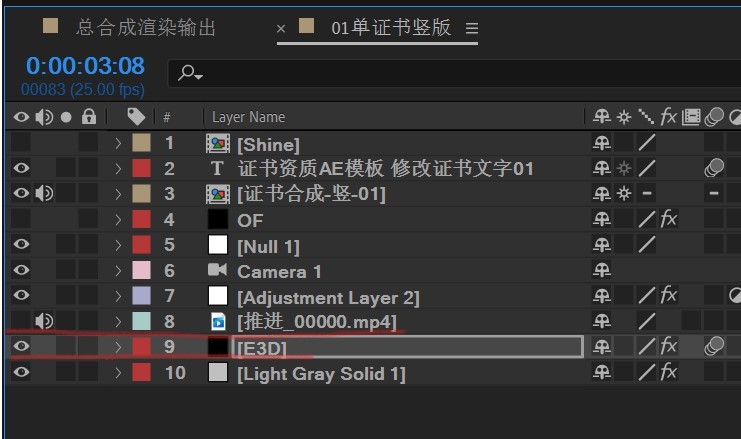The width and height of the screenshot is (741, 439).
Task: Click the OF layer black solid thumbnail
Action: coord(218,219)
